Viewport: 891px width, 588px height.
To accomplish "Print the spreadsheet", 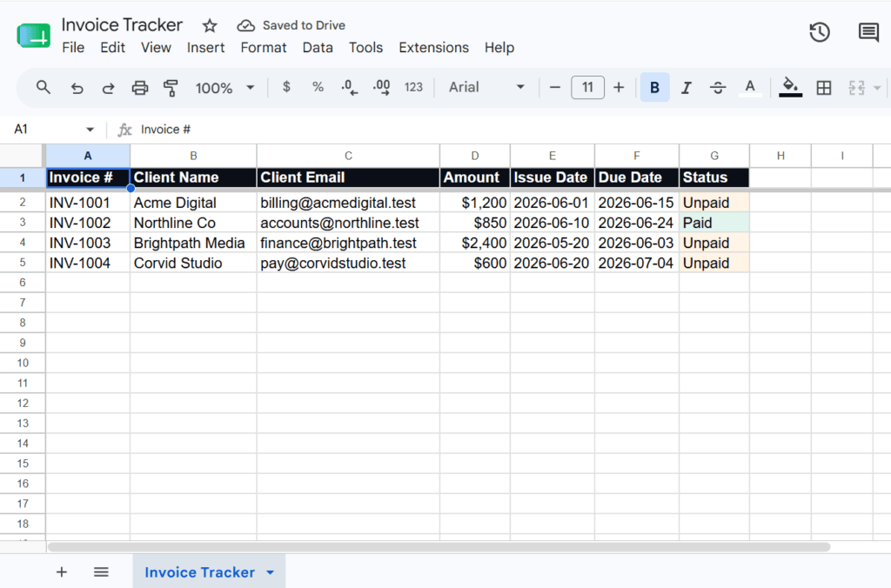I will tap(140, 88).
